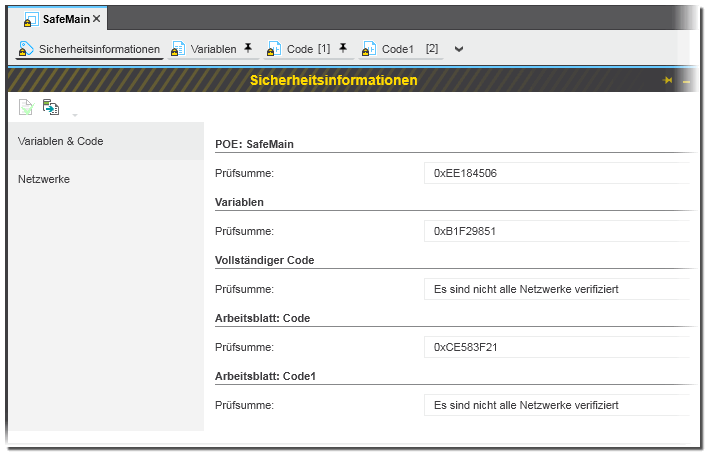Image resolution: width=706 pixels, height=453 pixels.
Task: Unpin the Variablen tab pin icon
Action: [x=248, y=48]
